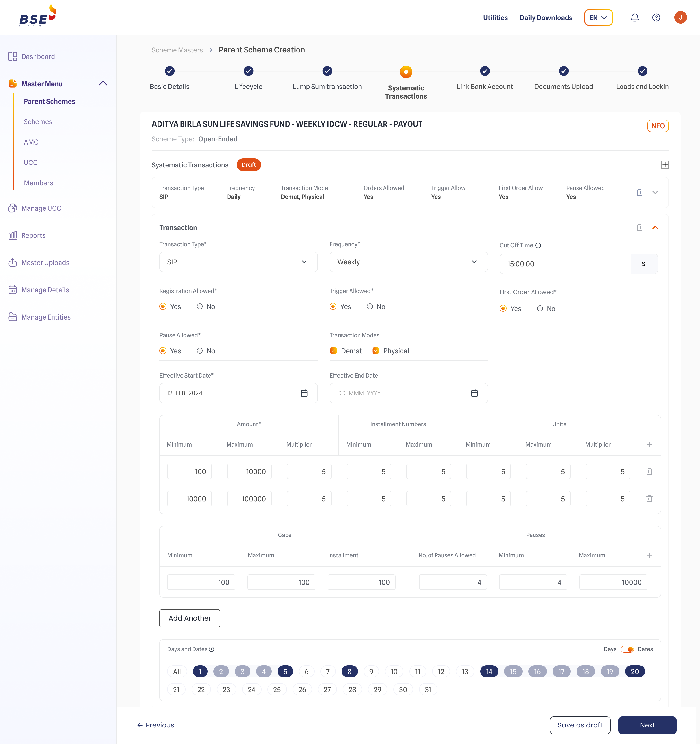Open the Frequency Weekly dropdown

408,262
